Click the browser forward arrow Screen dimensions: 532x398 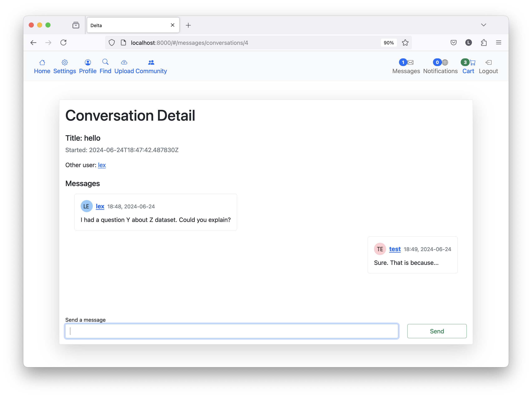[x=48, y=43]
